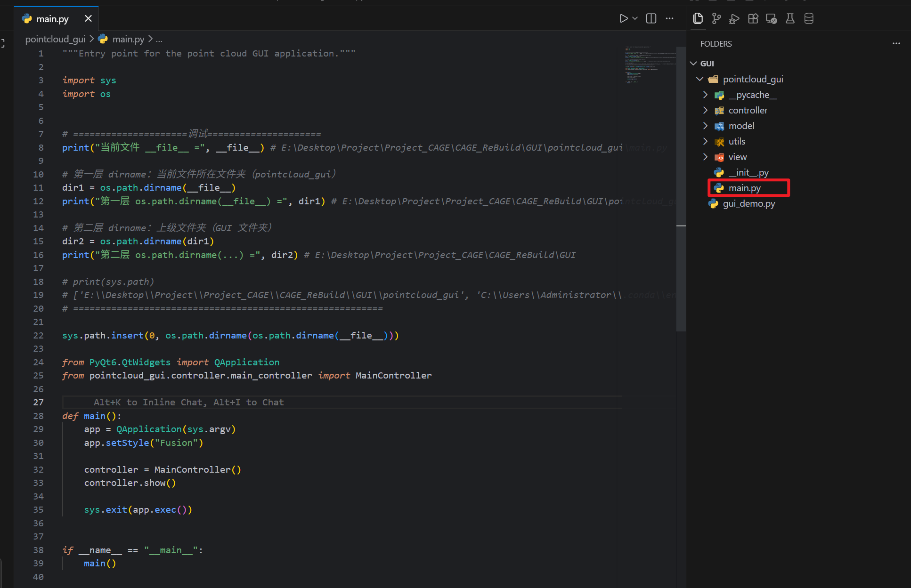Click 'import sys' on line 3

pyautogui.click(x=89, y=81)
